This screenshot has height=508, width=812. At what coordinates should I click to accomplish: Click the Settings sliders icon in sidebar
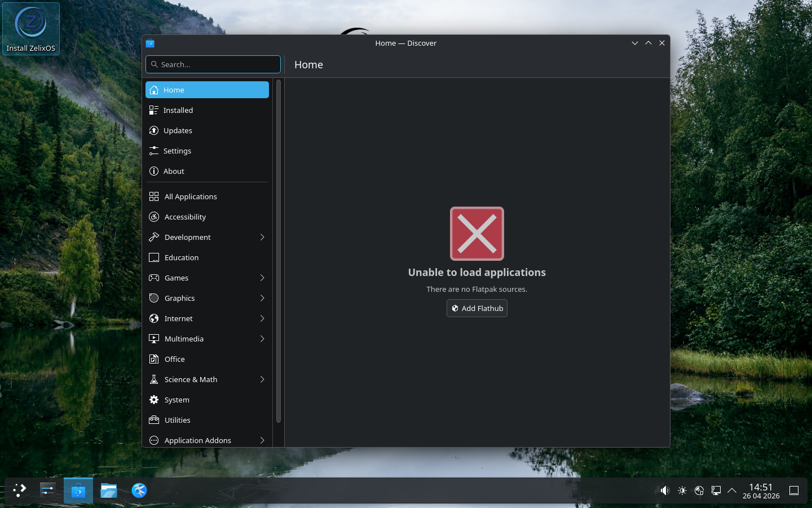pos(154,151)
